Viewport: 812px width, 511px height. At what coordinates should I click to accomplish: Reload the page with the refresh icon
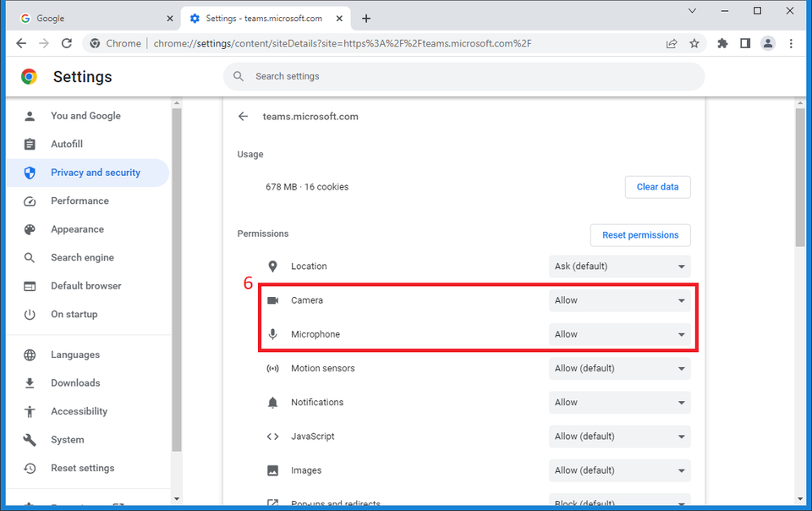click(x=68, y=43)
